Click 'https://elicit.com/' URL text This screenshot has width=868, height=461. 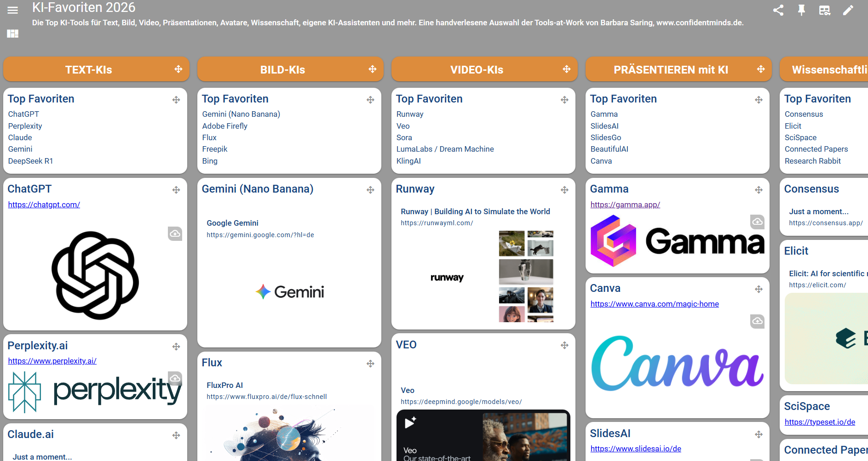(817, 285)
